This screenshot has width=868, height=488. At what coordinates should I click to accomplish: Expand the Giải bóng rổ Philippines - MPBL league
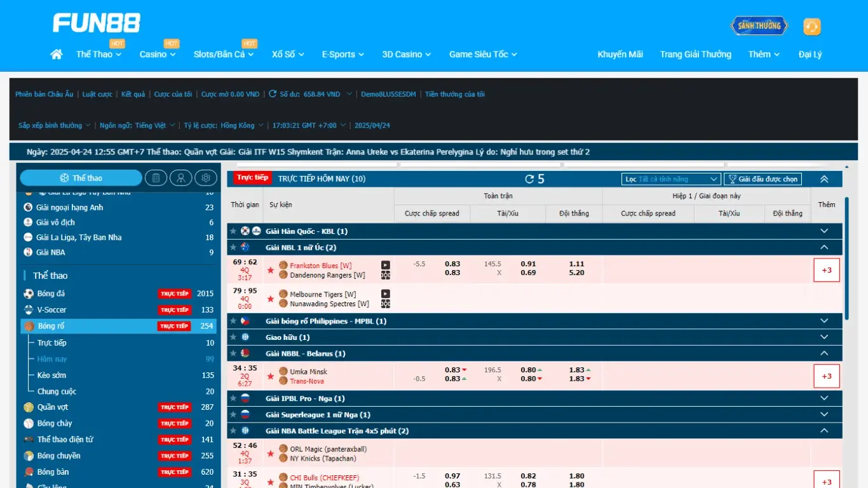824,321
